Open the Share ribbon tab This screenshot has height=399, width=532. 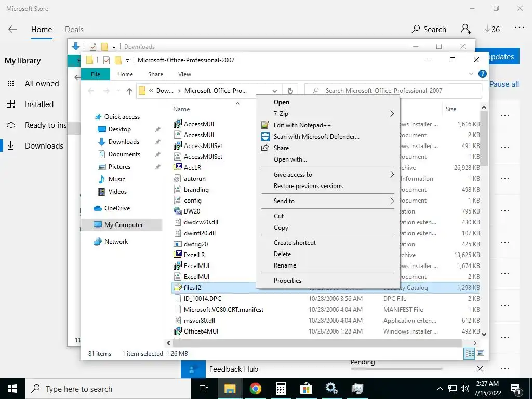coord(155,74)
